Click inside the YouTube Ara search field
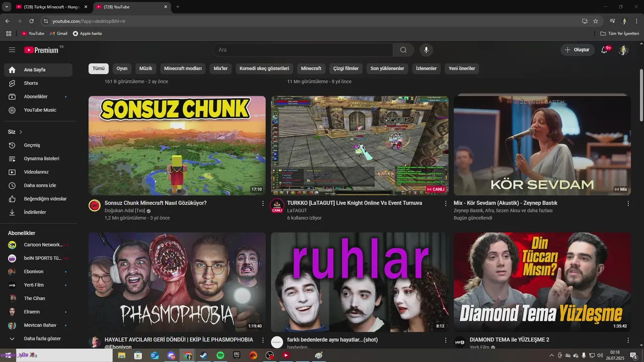This screenshot has width=644, height=362. tap(303, 50)
